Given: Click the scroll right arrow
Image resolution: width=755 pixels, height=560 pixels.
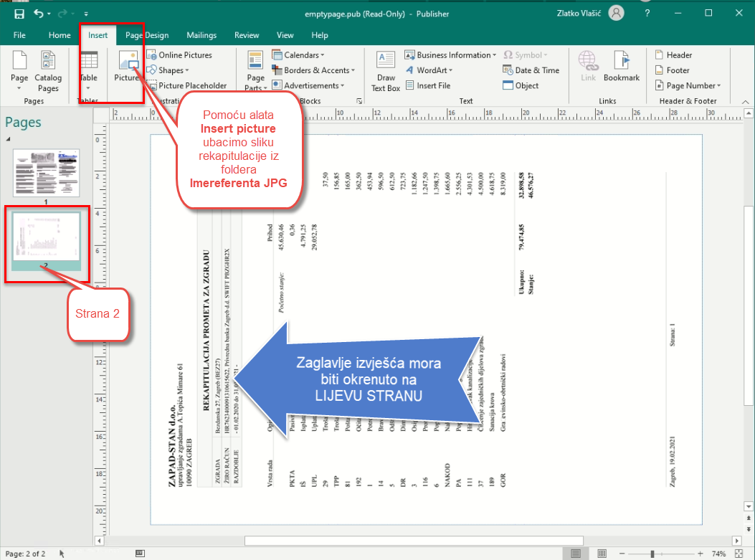Looking at the screenshot, I should pos(736,541).
